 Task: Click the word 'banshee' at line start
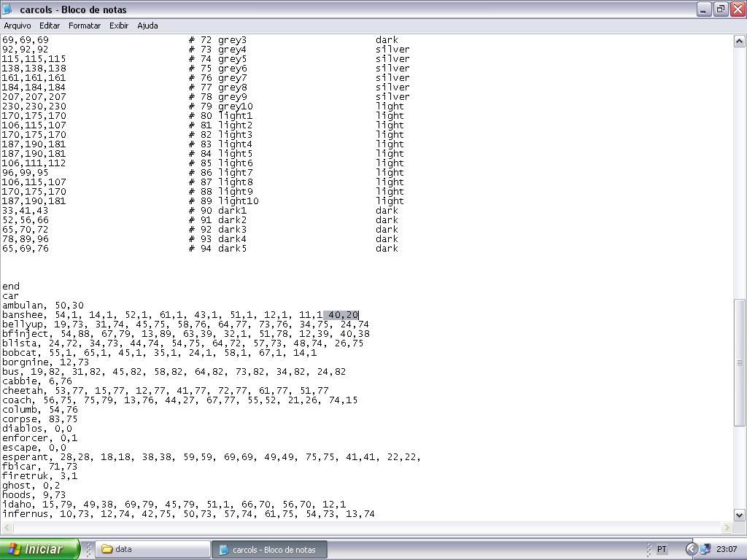(x=23, y=315)
